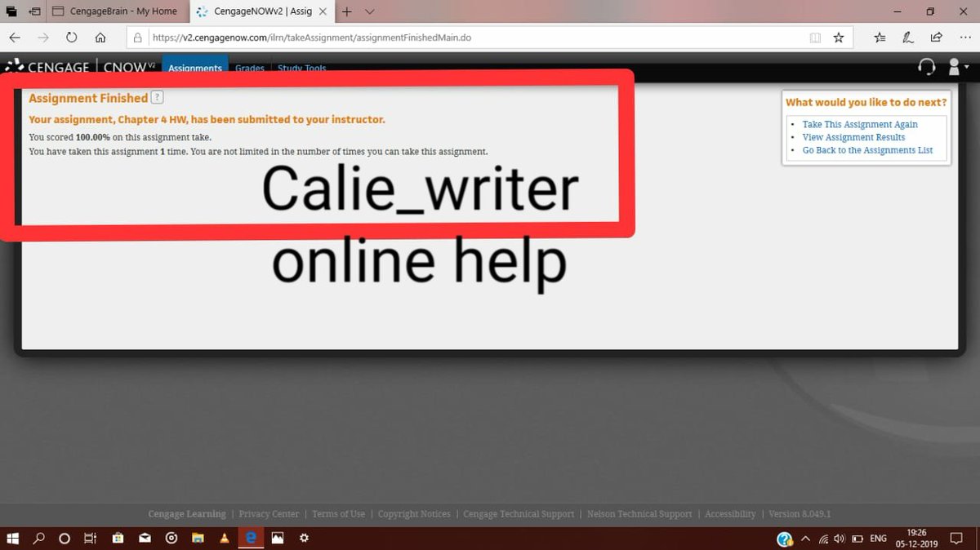
Task: Click the Cengage CNOW logo
Action: 79,67
